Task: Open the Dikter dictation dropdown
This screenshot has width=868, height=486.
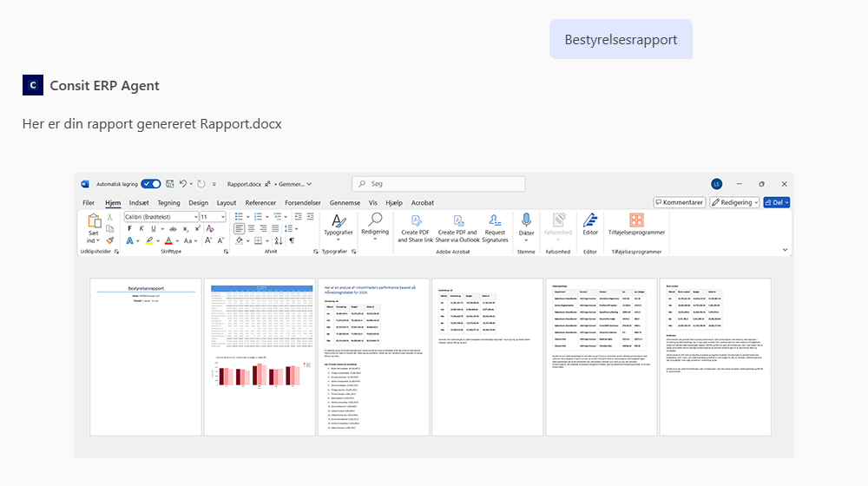Action: [526, 240]
